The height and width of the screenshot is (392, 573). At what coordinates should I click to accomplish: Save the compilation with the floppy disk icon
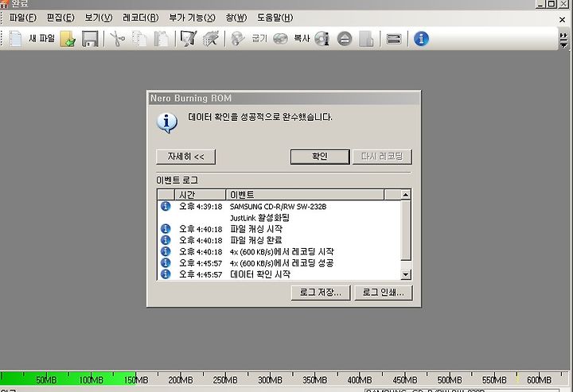90,39
